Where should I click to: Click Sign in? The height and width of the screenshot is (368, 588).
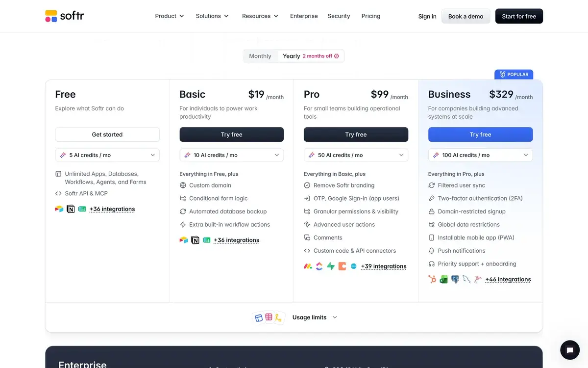427,16
